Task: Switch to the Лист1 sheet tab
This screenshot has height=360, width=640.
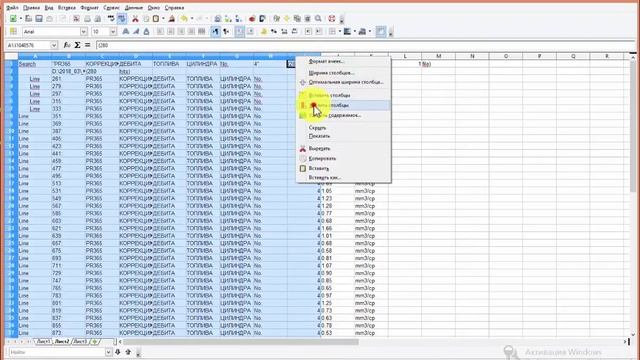Action: 44,341
